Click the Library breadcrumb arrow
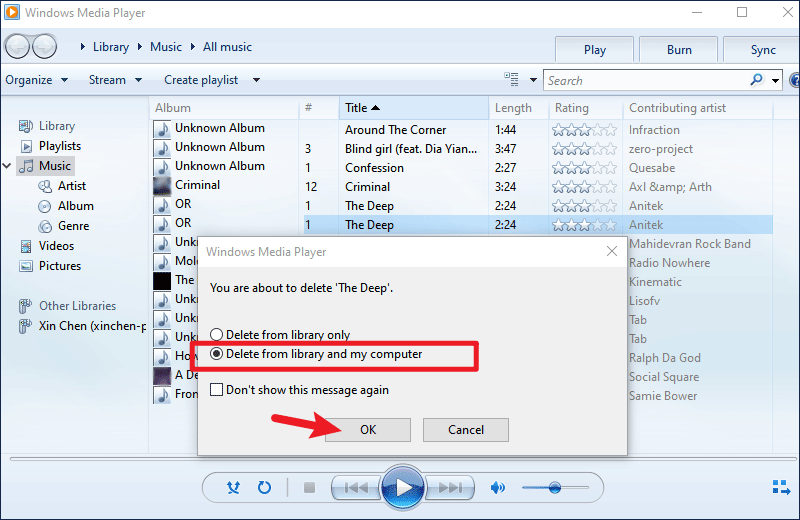The height and width of the screenshot is (520, 800). click(83, 47)
